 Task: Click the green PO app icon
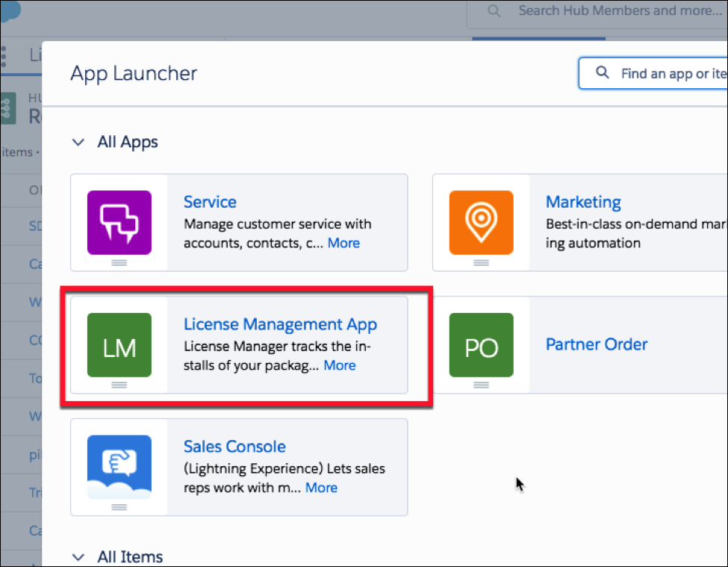481,344
